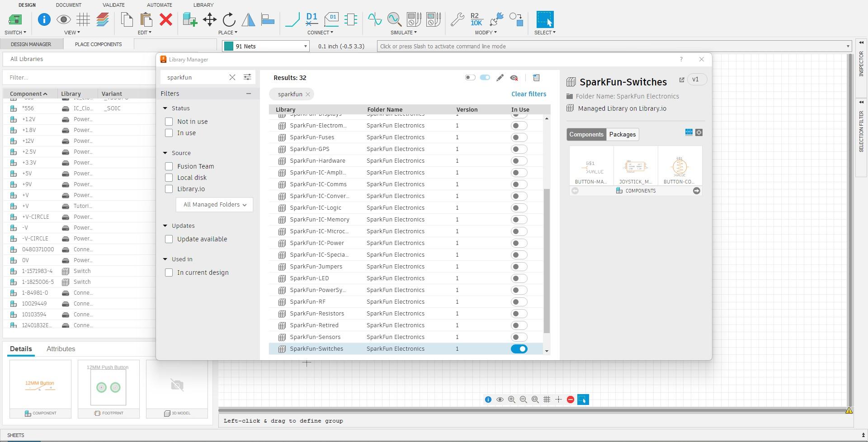
Task: Select the 12MM Push Button footprint thumbnail
Action: [108, 389]
